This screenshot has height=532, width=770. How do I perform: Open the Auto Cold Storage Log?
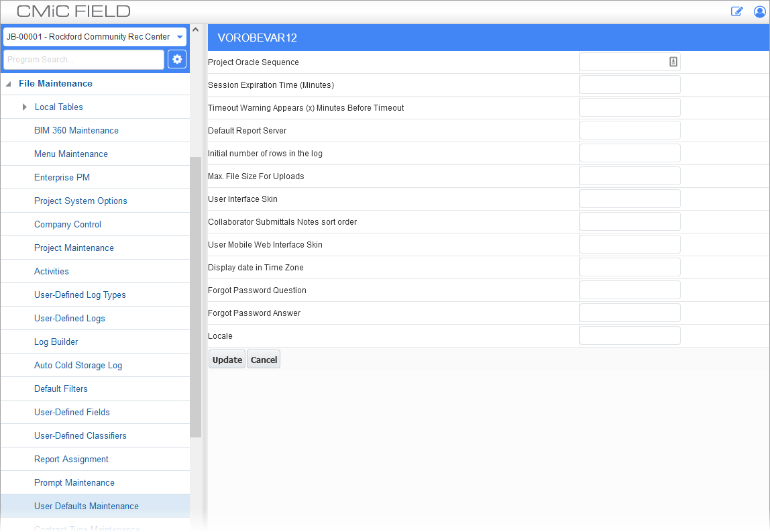[78, 365]
